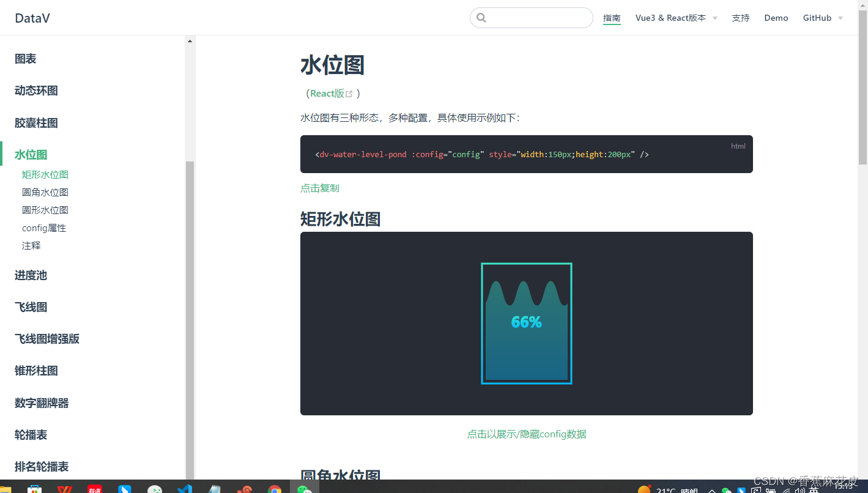
Task: Open 飞线图 in the sidebar
Action: pyautogui.click(x=31, y=307)
